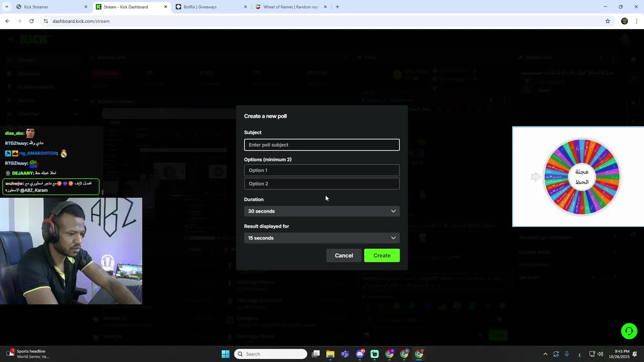Open the green support chat bubble
The image size is (644, 362).
pos(629,331)
